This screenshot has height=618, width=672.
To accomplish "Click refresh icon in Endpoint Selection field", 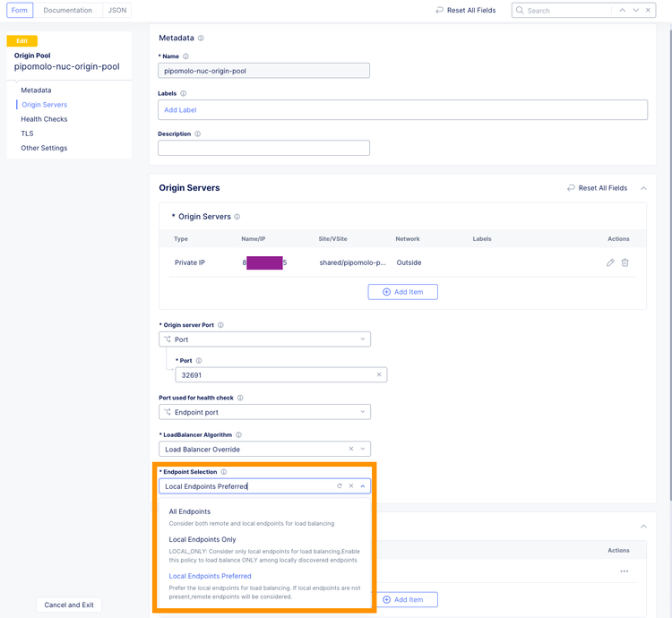I will coord(340,486).
